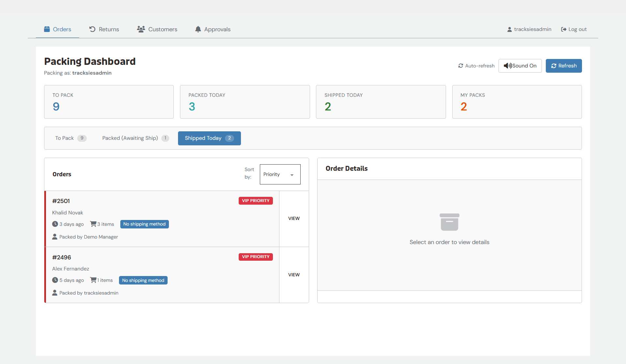Image resolution: width=626 pixels, height=364 pixels.
Task: Click the refresh arrows icon in Refresh button
Action: click(x=554, y=66)
